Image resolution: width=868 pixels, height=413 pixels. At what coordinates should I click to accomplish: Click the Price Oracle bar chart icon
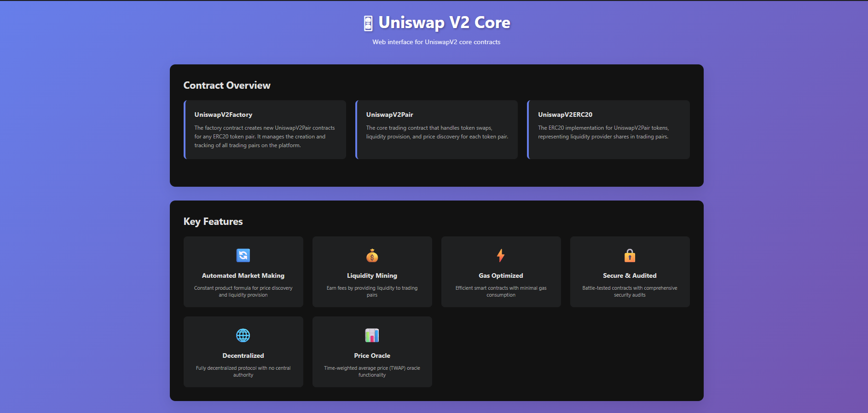pos(372,335)
